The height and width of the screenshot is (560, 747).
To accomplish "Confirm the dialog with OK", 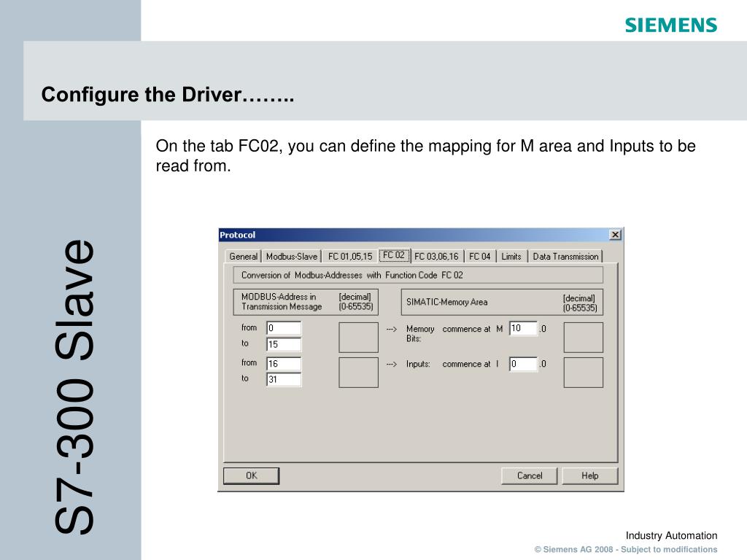I will point(252,475).
